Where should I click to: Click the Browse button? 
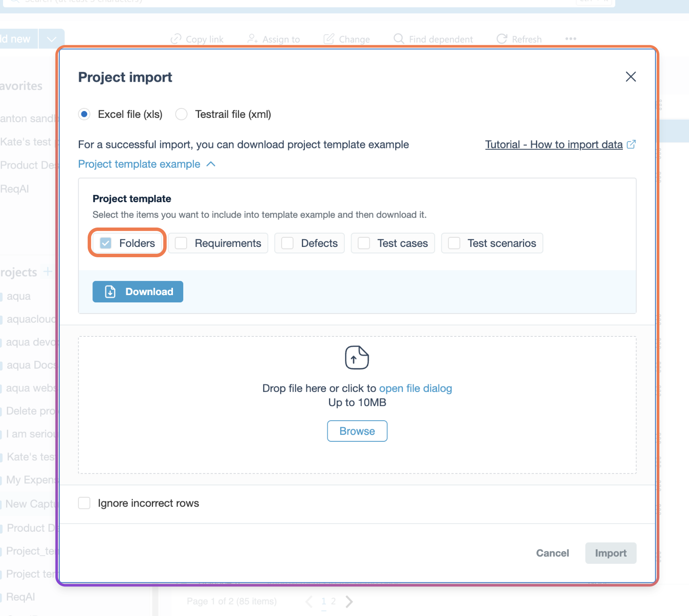click(x=357, y=431)
